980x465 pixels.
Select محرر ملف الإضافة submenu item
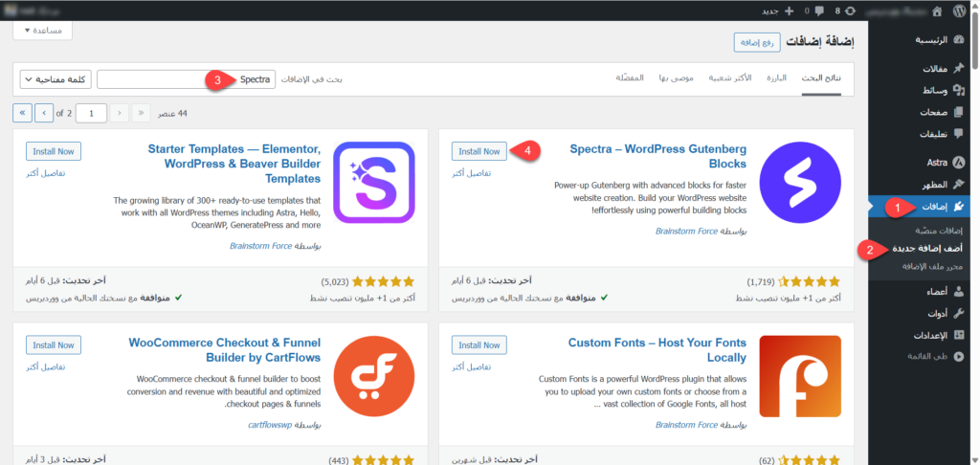932,266
